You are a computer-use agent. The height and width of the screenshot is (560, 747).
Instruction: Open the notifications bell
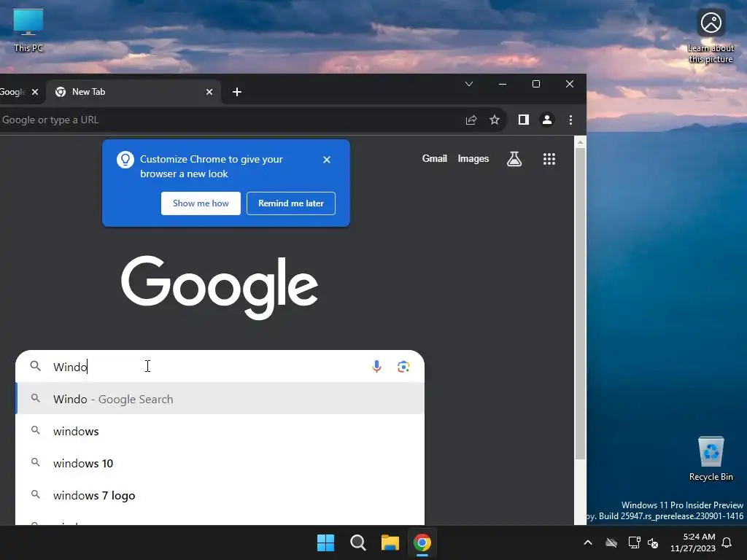[727, 542]
